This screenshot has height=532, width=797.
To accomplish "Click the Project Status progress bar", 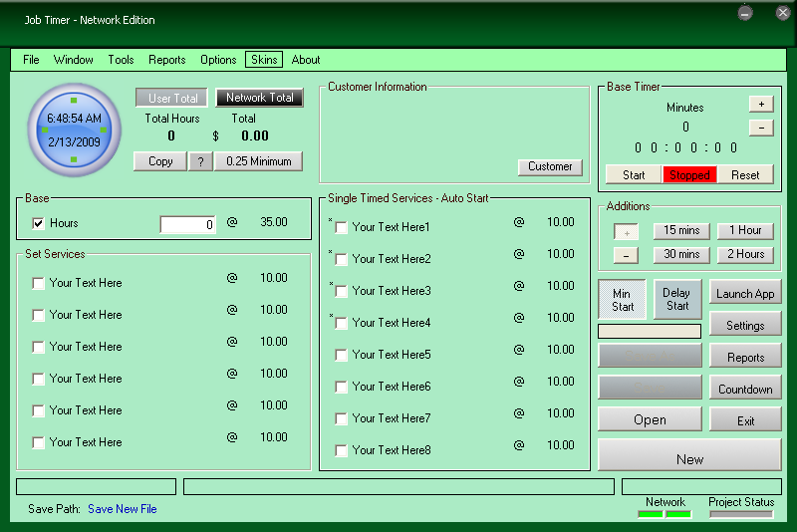I will click(741, 514).
